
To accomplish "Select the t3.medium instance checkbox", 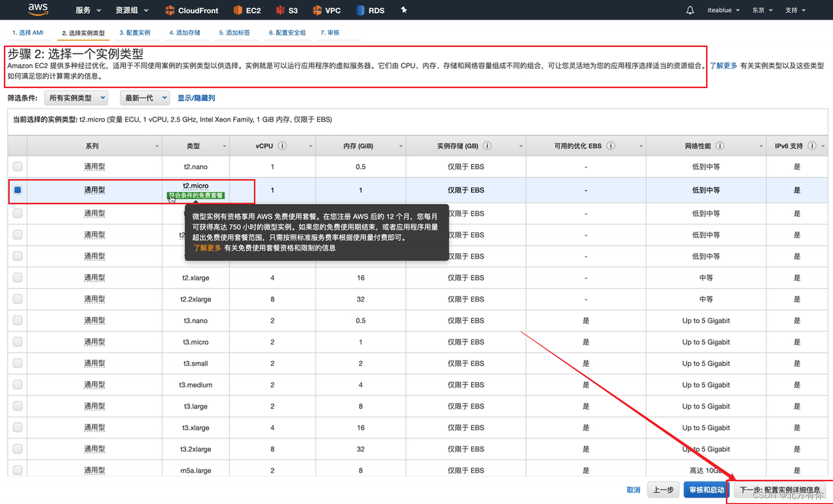I will click(17, 384).
